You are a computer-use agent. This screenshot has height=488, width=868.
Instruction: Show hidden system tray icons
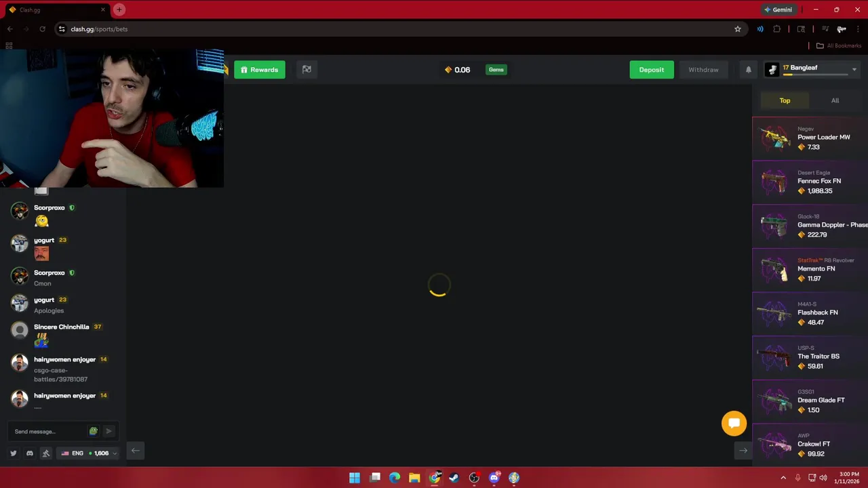click(783, 478)
